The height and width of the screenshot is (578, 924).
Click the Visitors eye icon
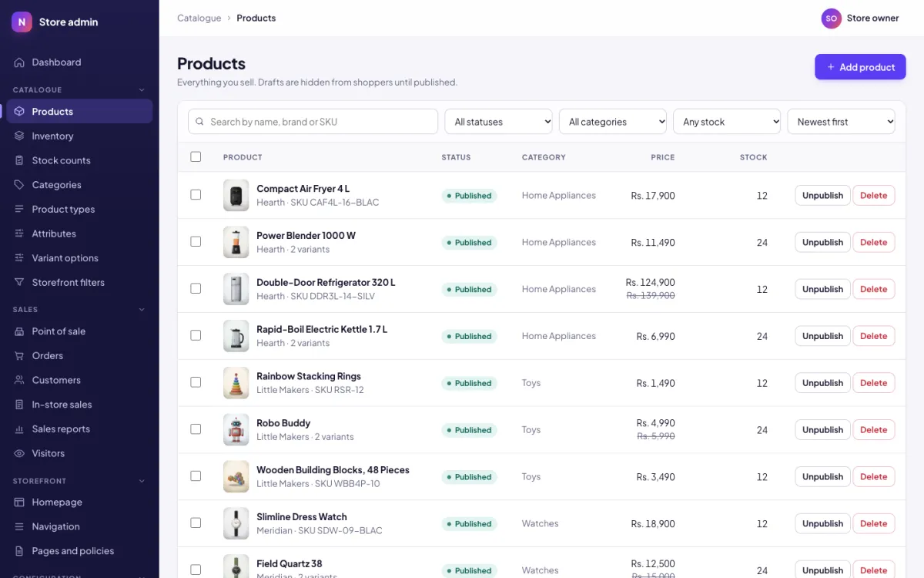coord(19,453)
